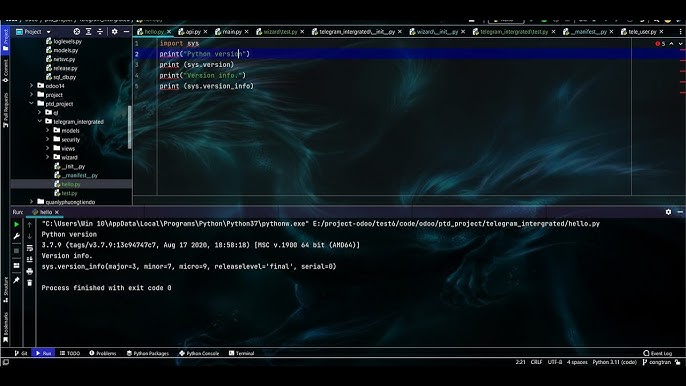Expand the project folder

(x=31, y=95)
